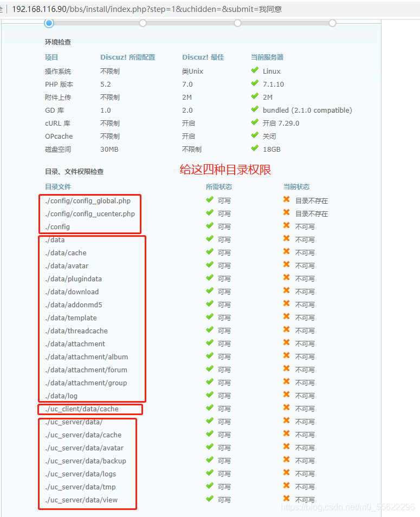420x517 pixels.
Task: Click the green check in the config_global.php row
Action: coord(210,199)
